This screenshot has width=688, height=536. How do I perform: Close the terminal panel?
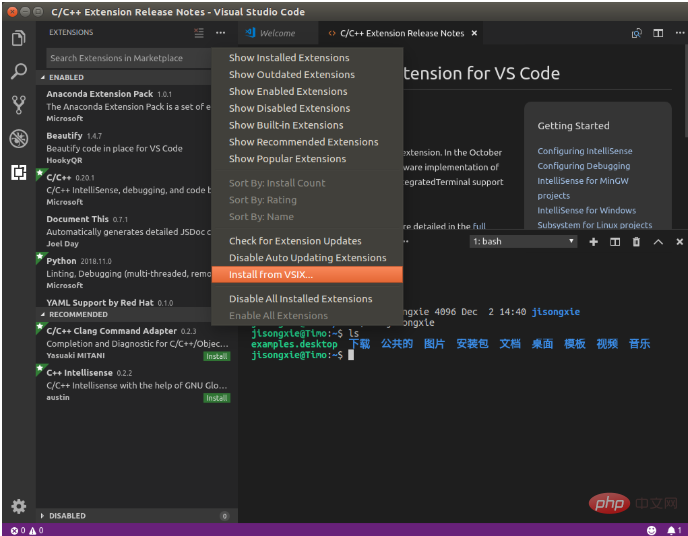click(x=679, y=242)
